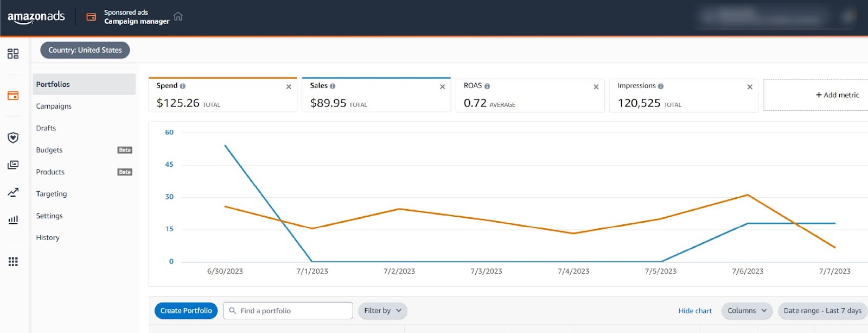Expand the Columns dropdown
Viewport: 868px width, 333px height.
click(x=747, y=311)
